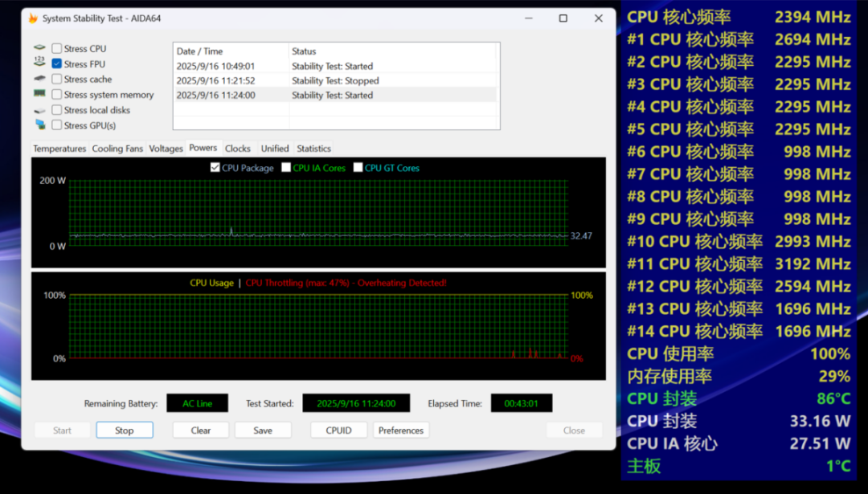Enable the Stress system memory checkbox
Screen dimensions: 868x494
[56, 95]
